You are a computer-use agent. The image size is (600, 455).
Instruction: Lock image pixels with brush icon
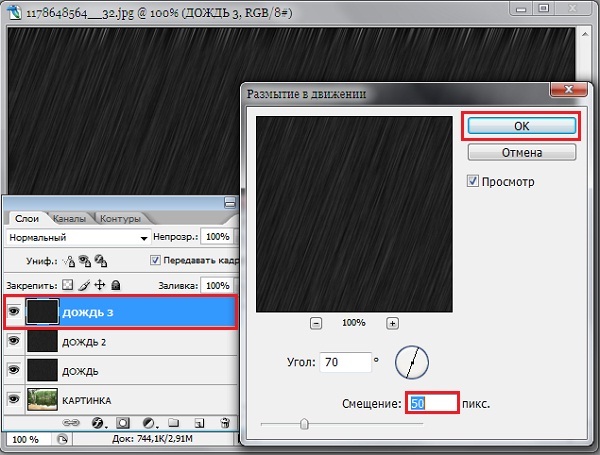[x=84, y=285]
